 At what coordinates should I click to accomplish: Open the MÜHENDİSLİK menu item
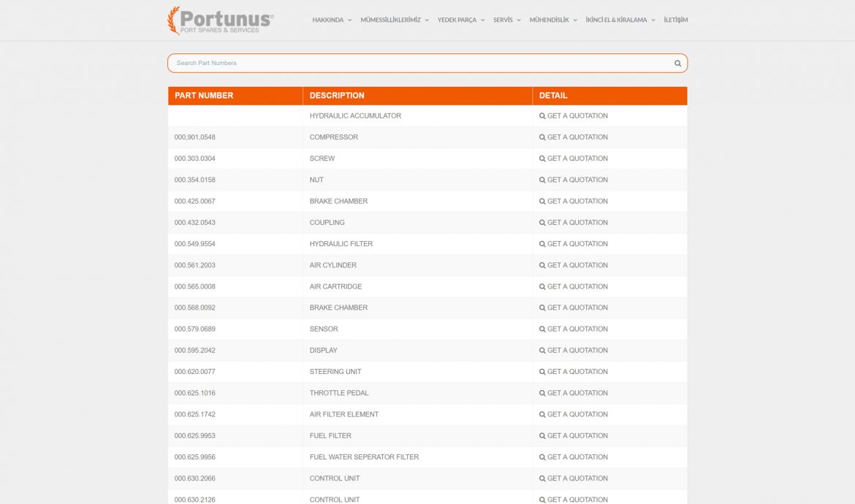pos(552,20)
